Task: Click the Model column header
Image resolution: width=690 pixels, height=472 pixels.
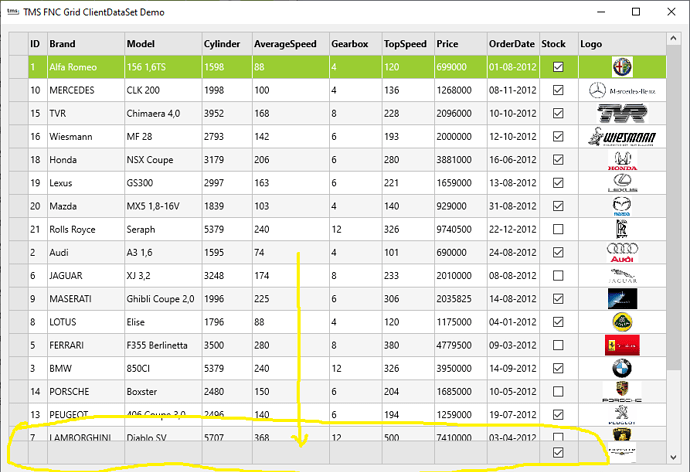Action: pyautogui.click(x=163, y=44)
